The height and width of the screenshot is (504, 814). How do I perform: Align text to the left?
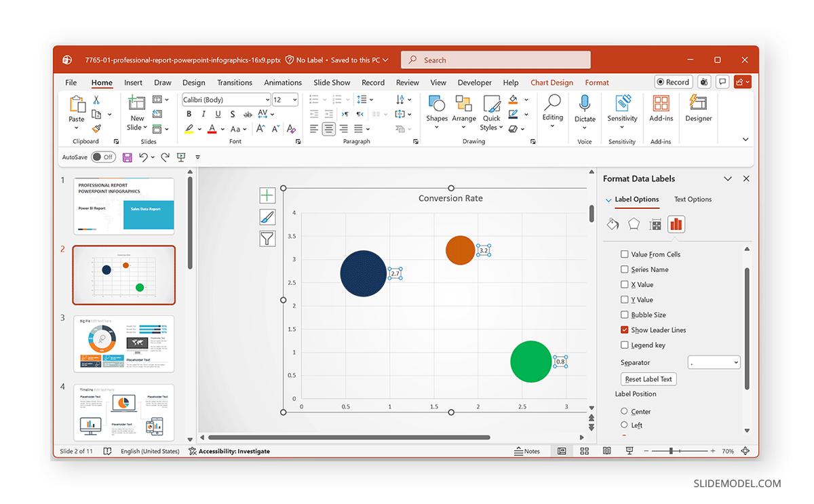(314, 128)
